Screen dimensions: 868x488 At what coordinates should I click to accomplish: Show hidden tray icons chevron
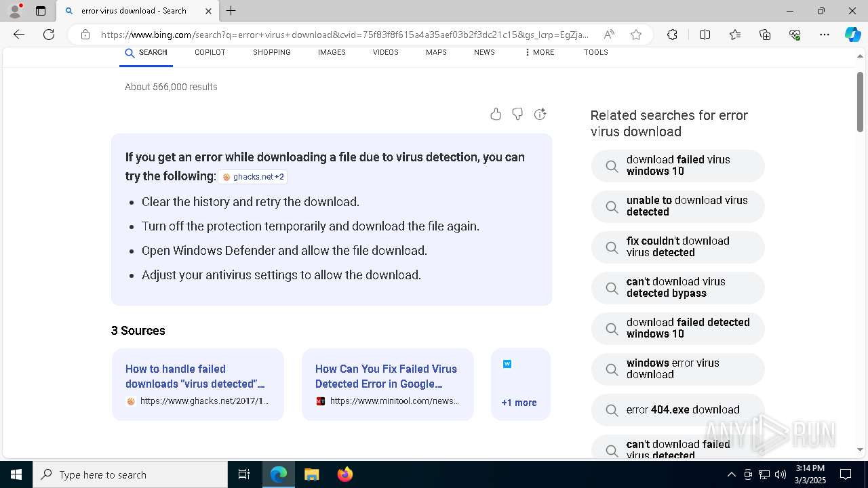(x=731, y=474)
